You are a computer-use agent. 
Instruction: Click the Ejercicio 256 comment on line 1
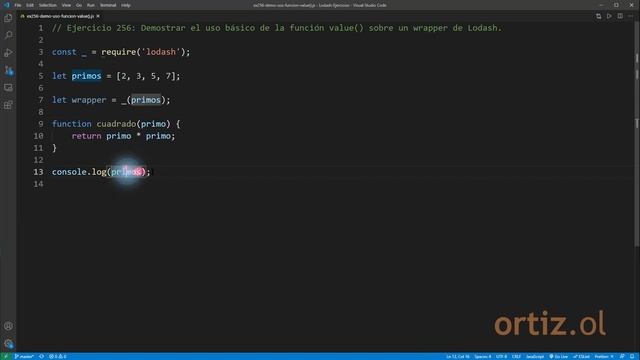[276, 28]
